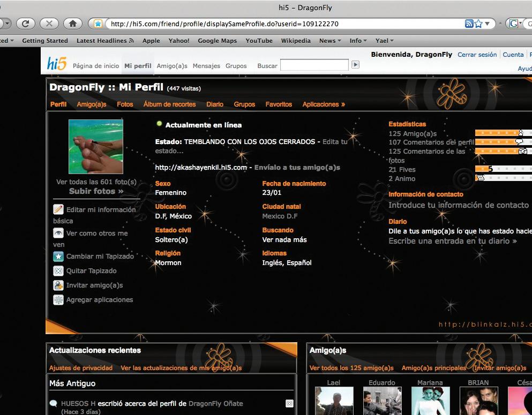Click the Google search engine icon
Viewport: 532px width, 415px height.
(514, 24)
